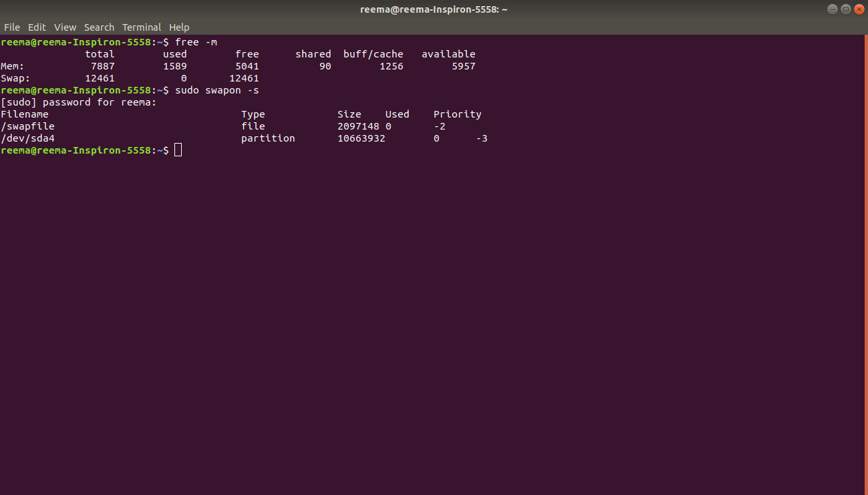Click the orange close window icon
868x495 pixels.
857,9
